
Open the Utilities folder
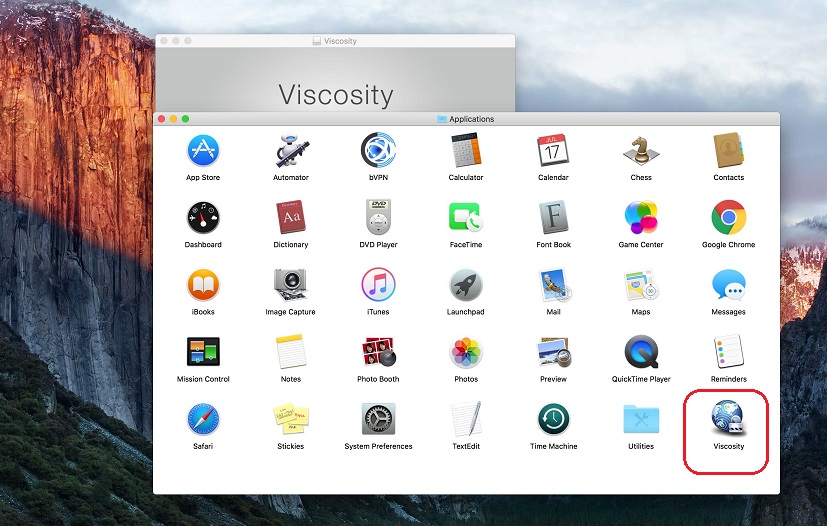641,419
